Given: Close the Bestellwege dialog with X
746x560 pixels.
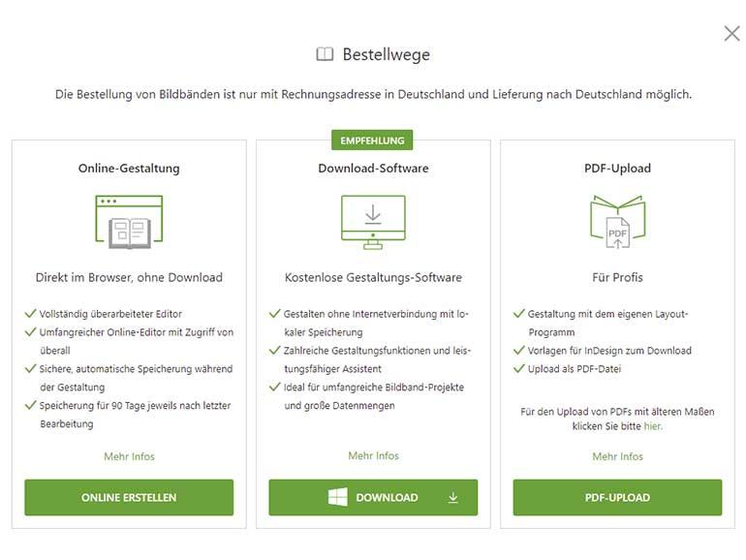Looking at the screenshot, I should pyautogui.click(x=731, y=34).
